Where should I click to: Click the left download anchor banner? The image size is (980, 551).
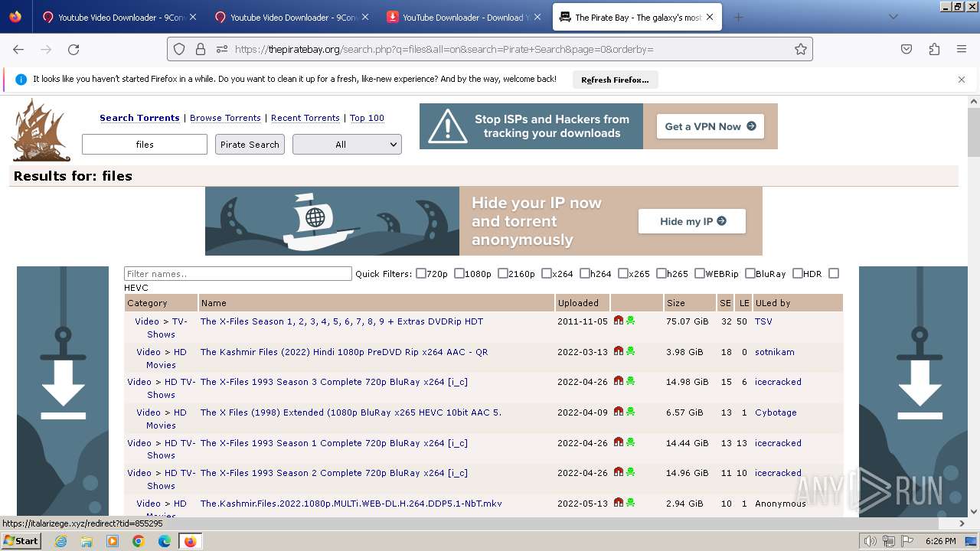63,391
